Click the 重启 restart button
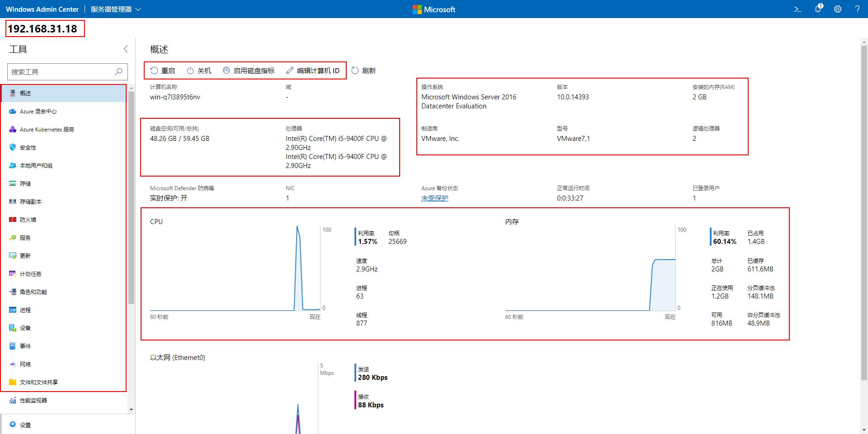This screenshot has width=868, height=434. click(163, 70)
